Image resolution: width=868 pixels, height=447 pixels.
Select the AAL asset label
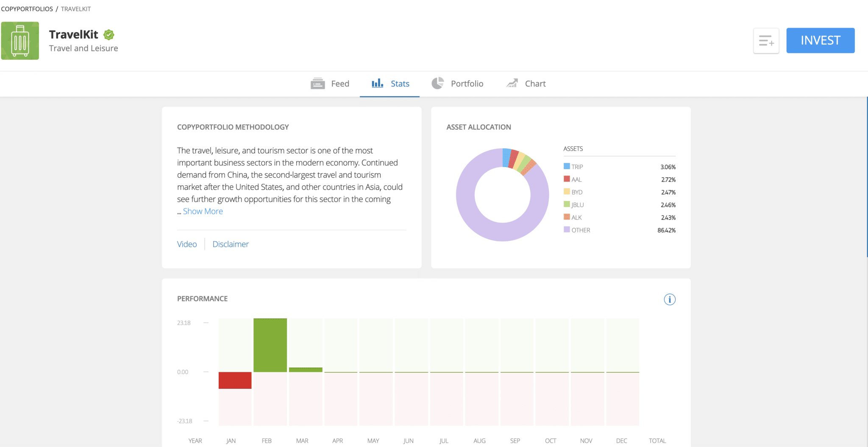click(576, 180)
